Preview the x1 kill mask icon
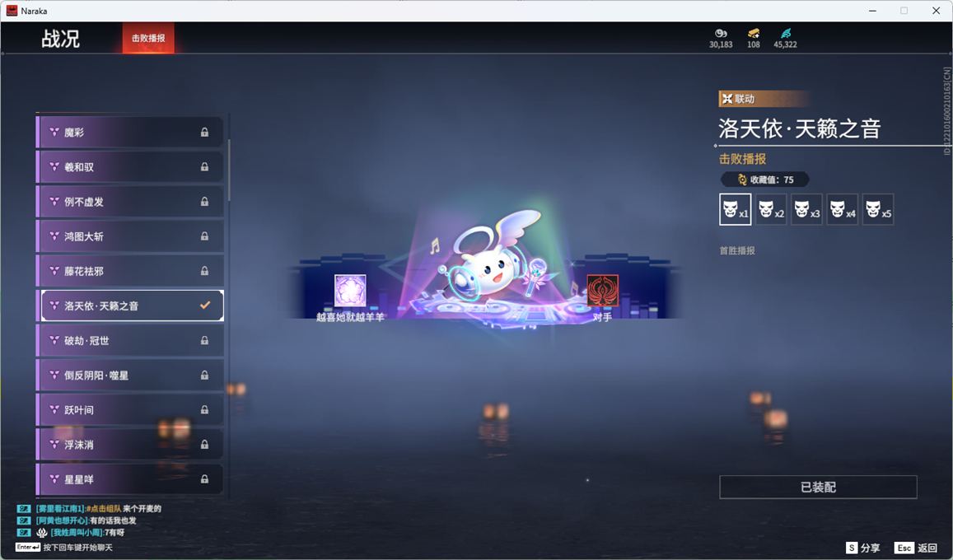 tap(735, 209)
